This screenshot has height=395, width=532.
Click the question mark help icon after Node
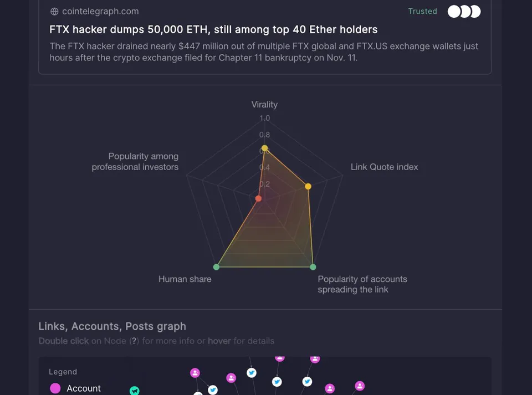point(134,341)
